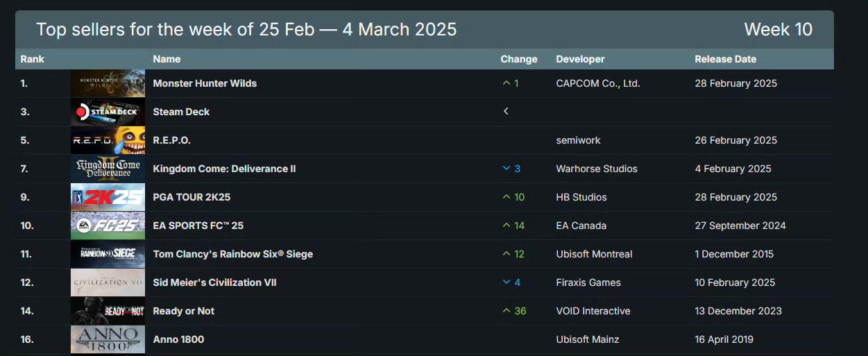Viewport: 868px width, 356px height.
Task: Open the Steam Deck thumbnail image
Action: click(108, 112)
